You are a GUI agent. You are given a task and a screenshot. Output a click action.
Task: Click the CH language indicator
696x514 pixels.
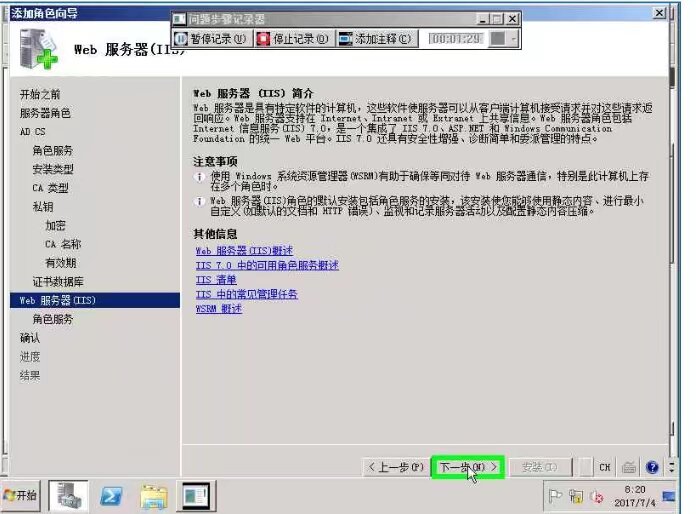tap(605, 467)
